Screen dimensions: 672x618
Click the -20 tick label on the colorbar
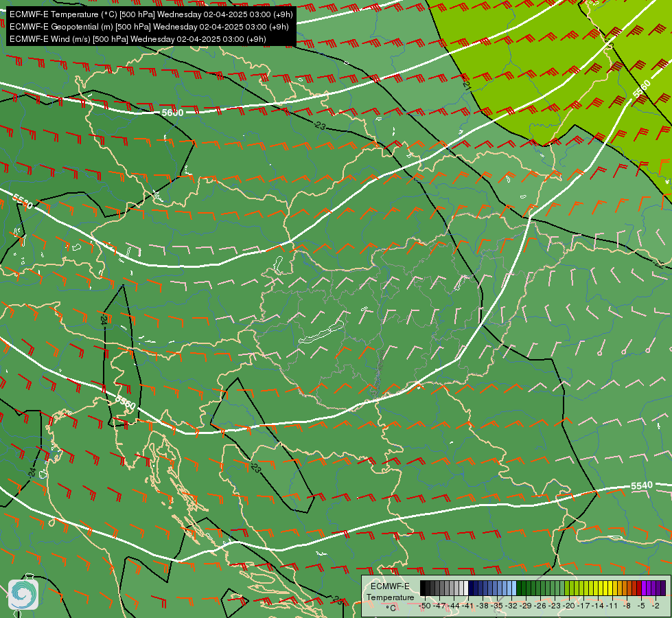tap(570, 606)
